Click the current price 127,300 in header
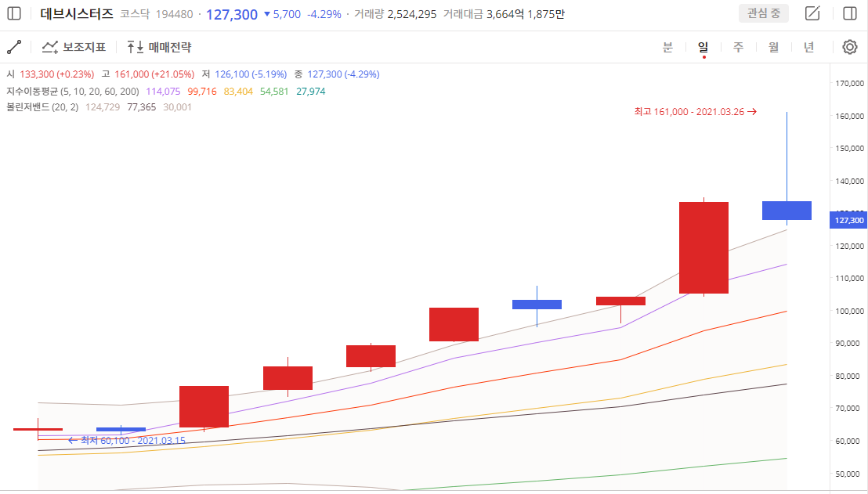This screenshot has width=868, height=494. [x=232, y=14]
